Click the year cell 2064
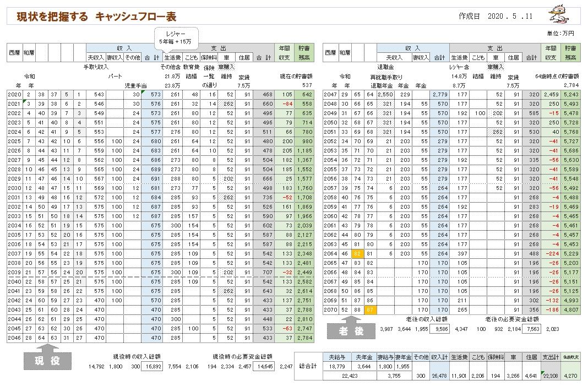This screenshot has height=386, width=588. (330, 254)
